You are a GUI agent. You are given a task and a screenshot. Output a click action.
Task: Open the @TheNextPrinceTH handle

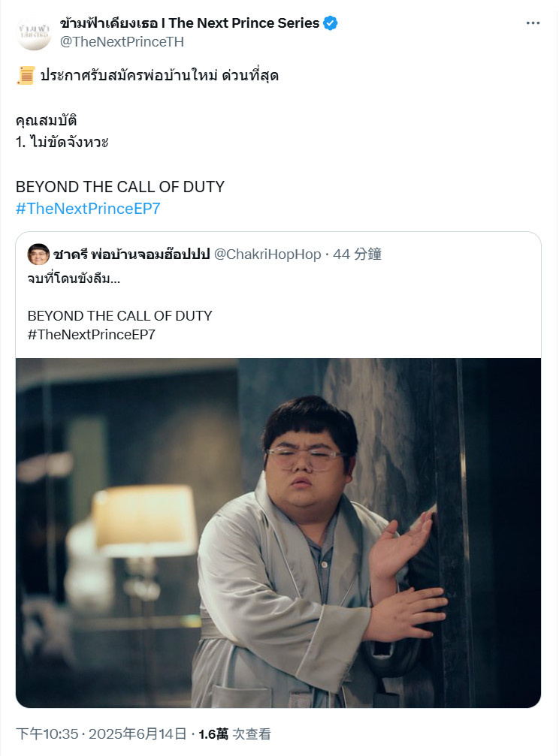point(122,42)
